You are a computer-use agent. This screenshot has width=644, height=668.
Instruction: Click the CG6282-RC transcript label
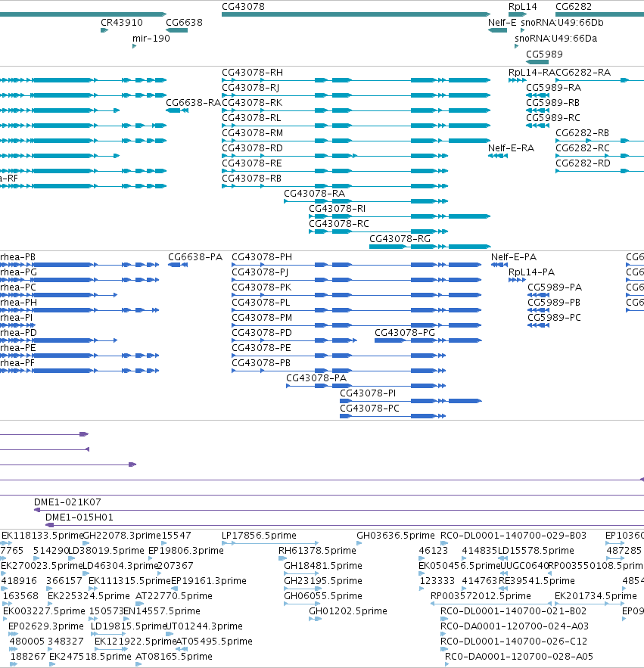click(x=582, y=148)
